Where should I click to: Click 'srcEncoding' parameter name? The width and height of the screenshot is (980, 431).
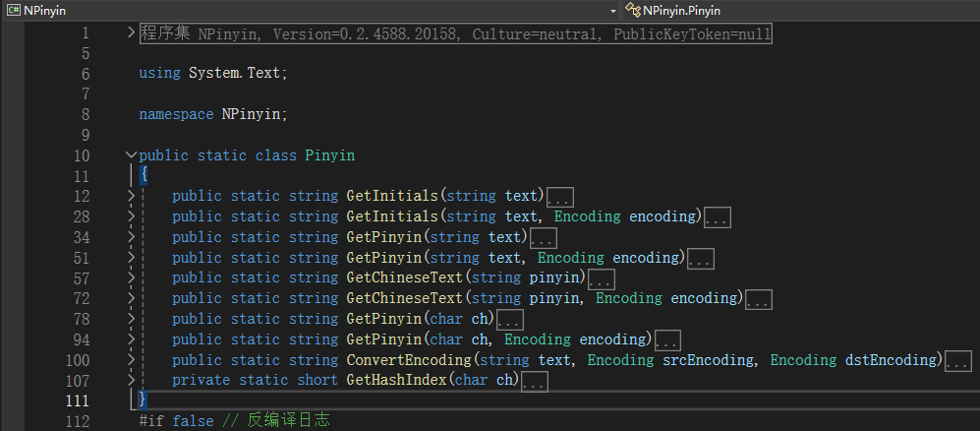(708, 360)
